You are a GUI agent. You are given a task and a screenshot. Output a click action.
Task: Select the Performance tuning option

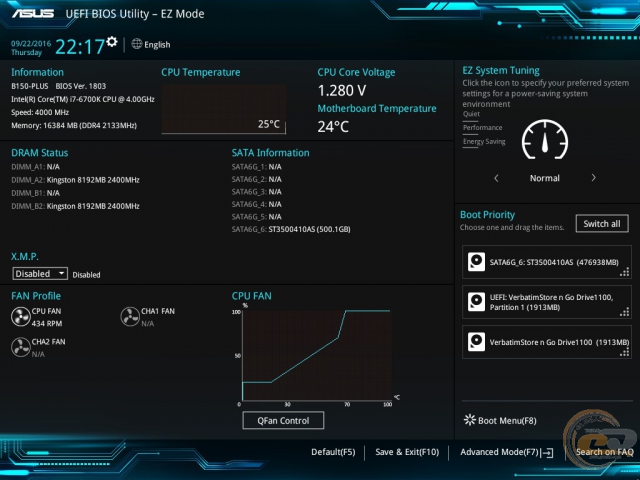click(482, 128)
